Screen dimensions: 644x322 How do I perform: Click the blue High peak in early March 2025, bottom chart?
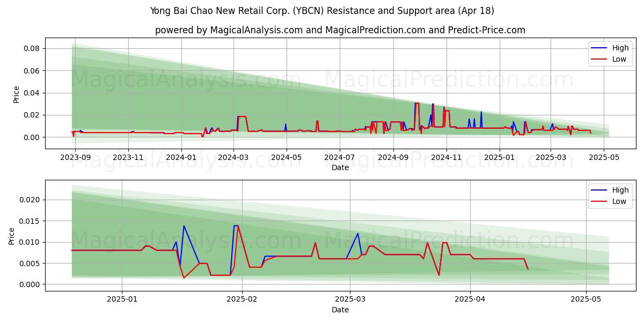click(358, 233)
